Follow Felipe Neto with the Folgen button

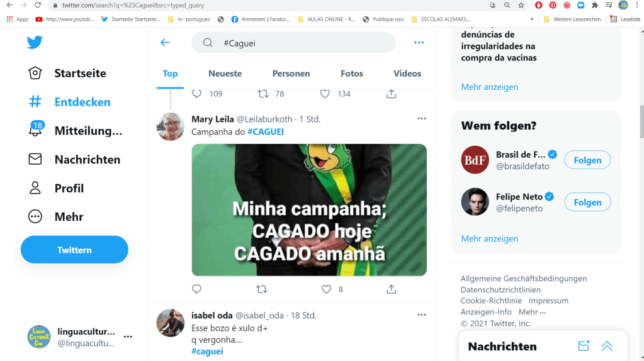point(587,203)
